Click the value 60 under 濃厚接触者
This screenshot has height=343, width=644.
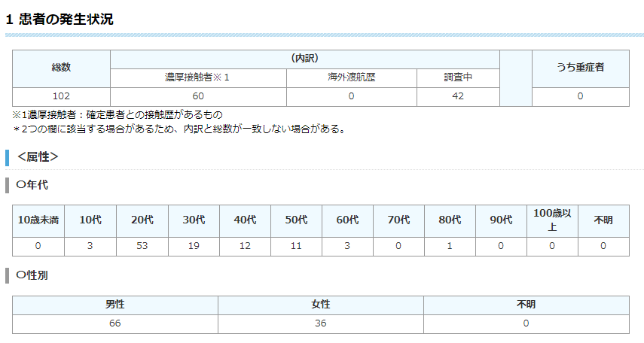pyautogui.click(x=198, y=96)
